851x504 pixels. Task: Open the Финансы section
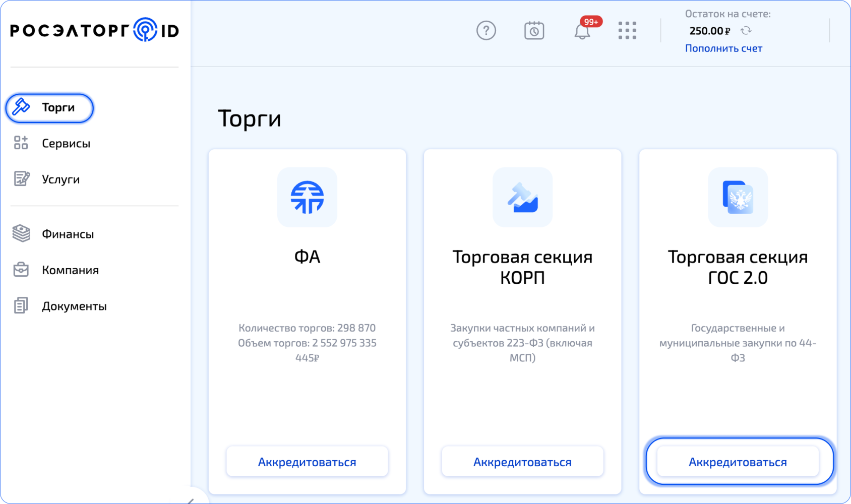pos(68,234)
